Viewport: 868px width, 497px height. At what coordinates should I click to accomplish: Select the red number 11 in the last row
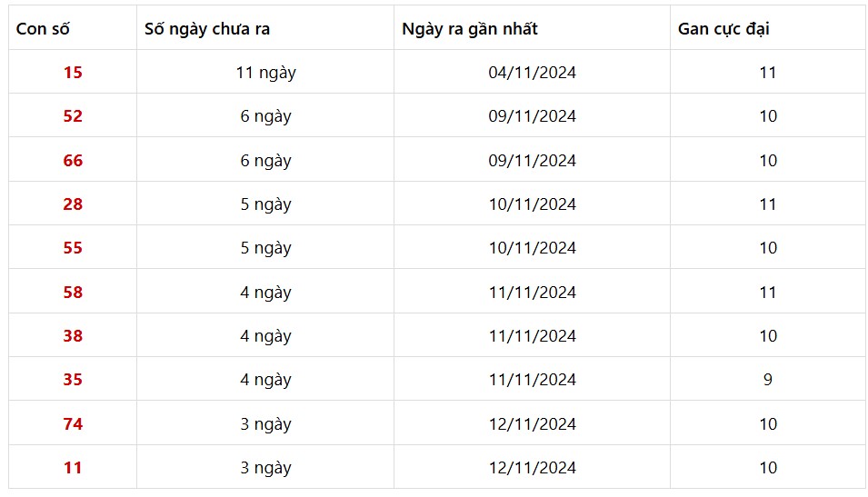(73, 468)
